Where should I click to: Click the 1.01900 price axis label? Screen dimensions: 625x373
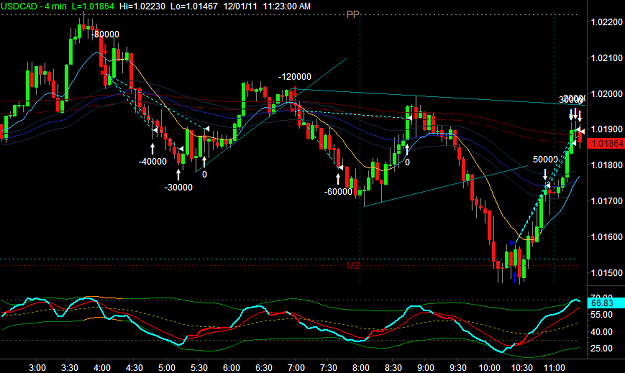tap(606, 129)
